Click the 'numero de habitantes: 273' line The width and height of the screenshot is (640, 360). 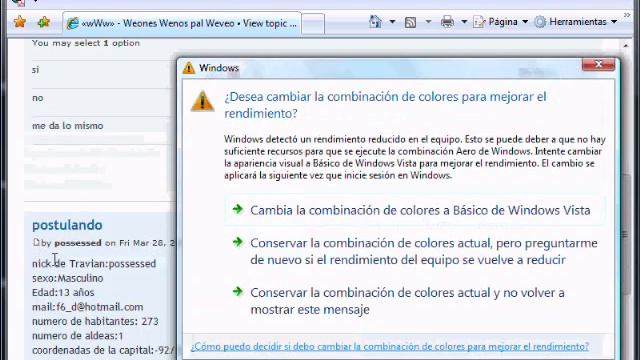pos(95,321)
